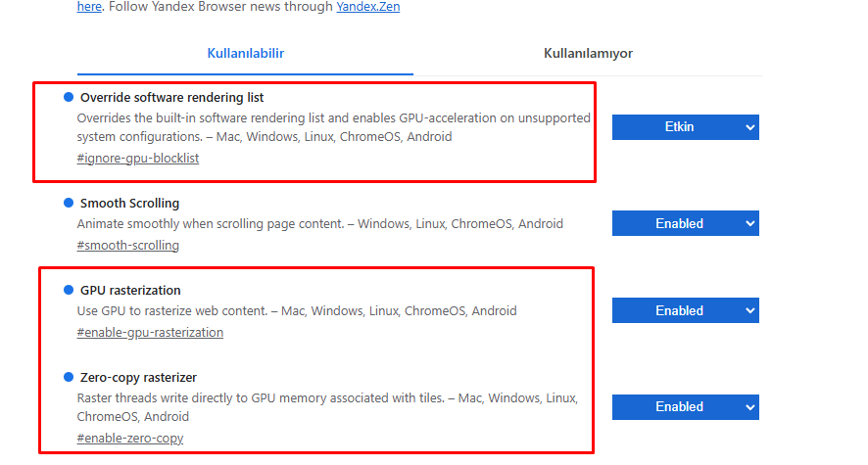Screen dimensions: 868x465
Task: Open Zero-copy rasterizer Enabled dropdown
Action: coord(686,407)
